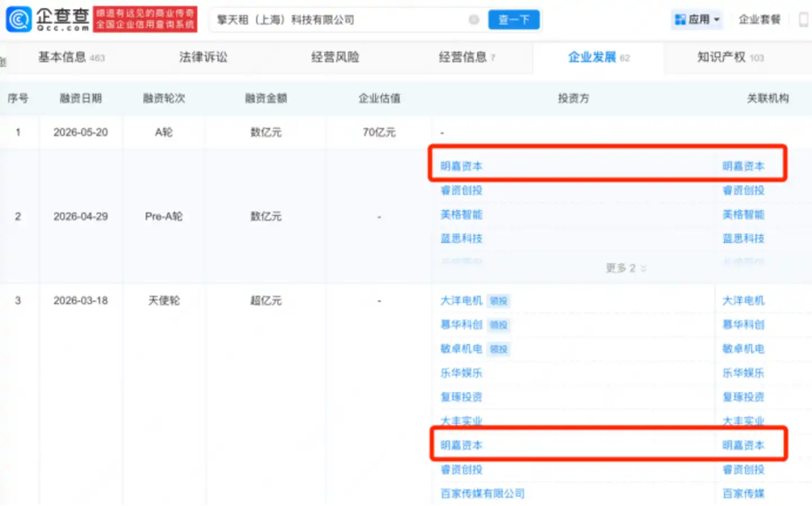Image resolution: width=812 pixels, height=506 pixels.
Task: Open related institution 复琢投资 in 关联机构 column
Action: [x=743, y=397]
